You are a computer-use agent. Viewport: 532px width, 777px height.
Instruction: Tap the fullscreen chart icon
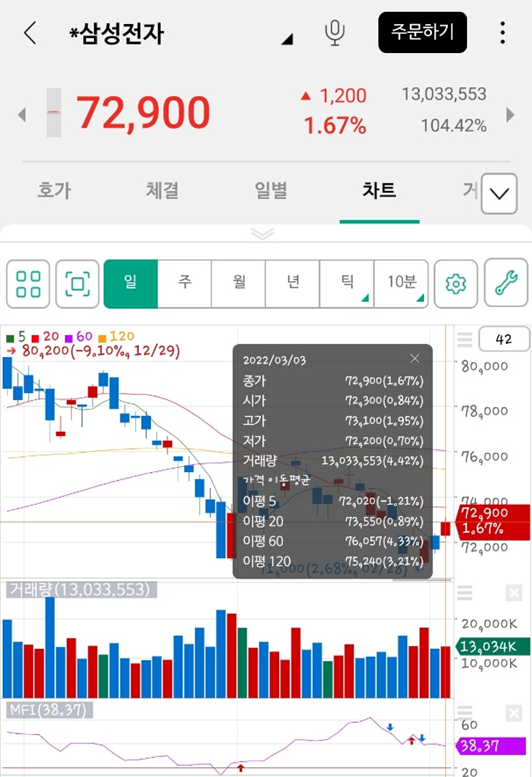click(77, 284)
